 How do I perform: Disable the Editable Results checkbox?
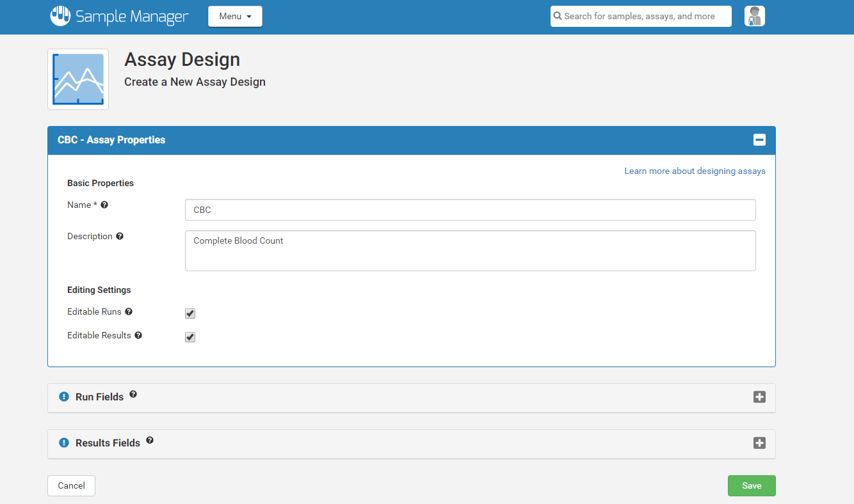189,336
